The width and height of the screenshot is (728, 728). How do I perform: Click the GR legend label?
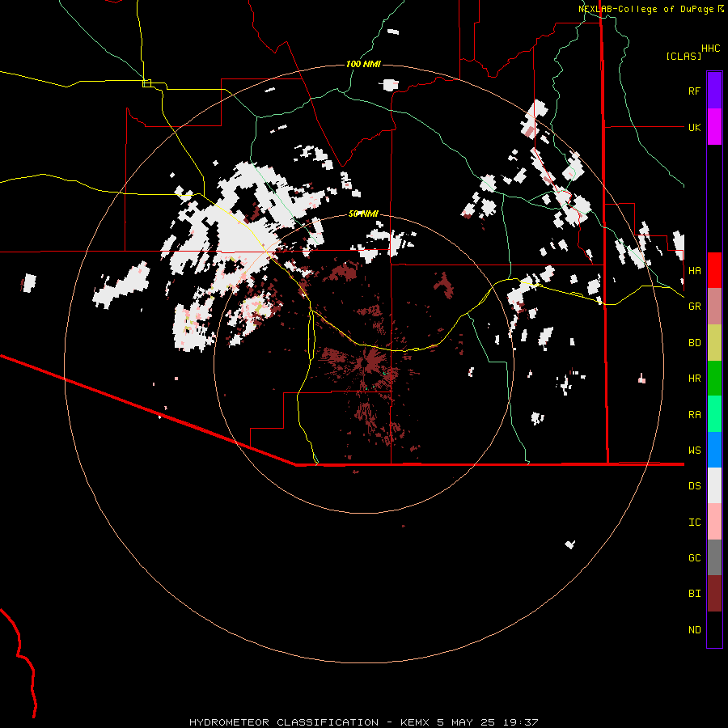tap(694, 307)
